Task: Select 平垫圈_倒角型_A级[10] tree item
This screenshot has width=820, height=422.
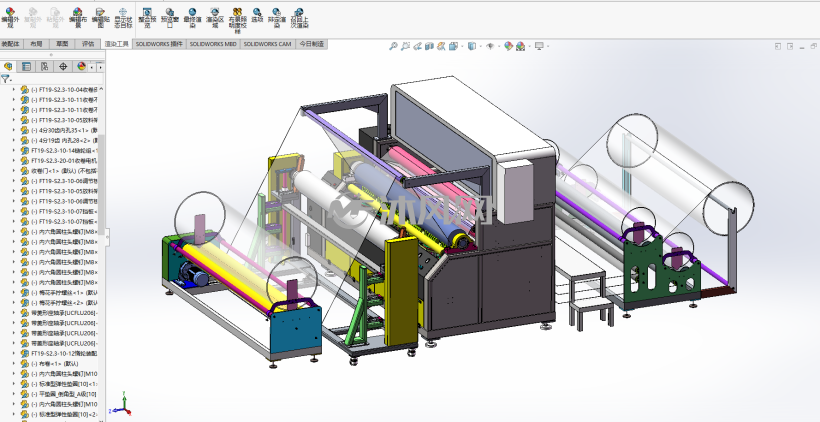Action: tap(64, 394)
